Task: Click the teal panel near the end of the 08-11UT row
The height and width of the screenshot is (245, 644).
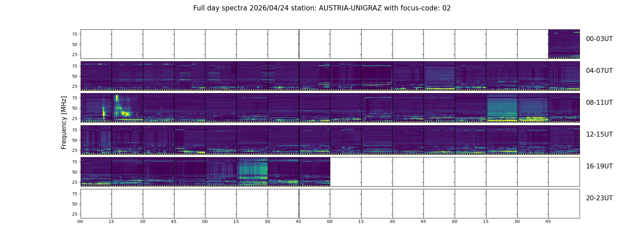Action: (x=502, y=108)
